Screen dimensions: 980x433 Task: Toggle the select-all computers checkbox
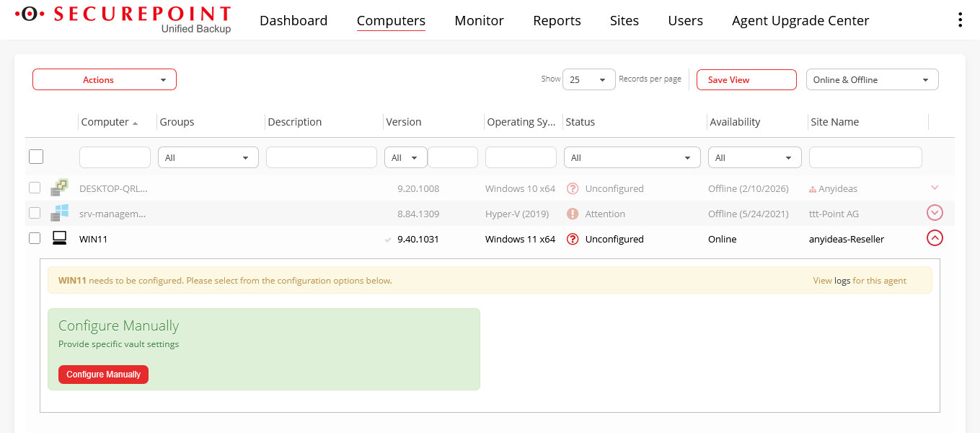(36, 157)
